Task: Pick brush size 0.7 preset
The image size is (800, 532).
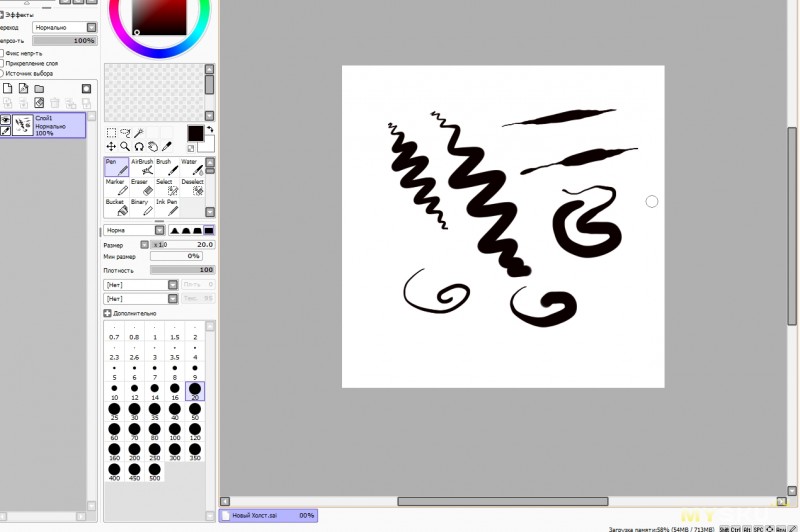Action: pyautogui.click(x=114, y=332)
